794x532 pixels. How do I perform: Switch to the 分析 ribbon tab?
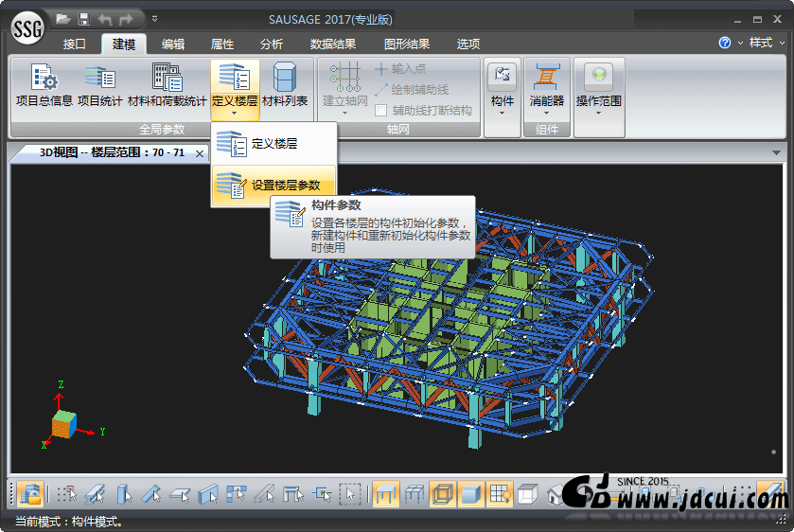(x=272, y=44)
